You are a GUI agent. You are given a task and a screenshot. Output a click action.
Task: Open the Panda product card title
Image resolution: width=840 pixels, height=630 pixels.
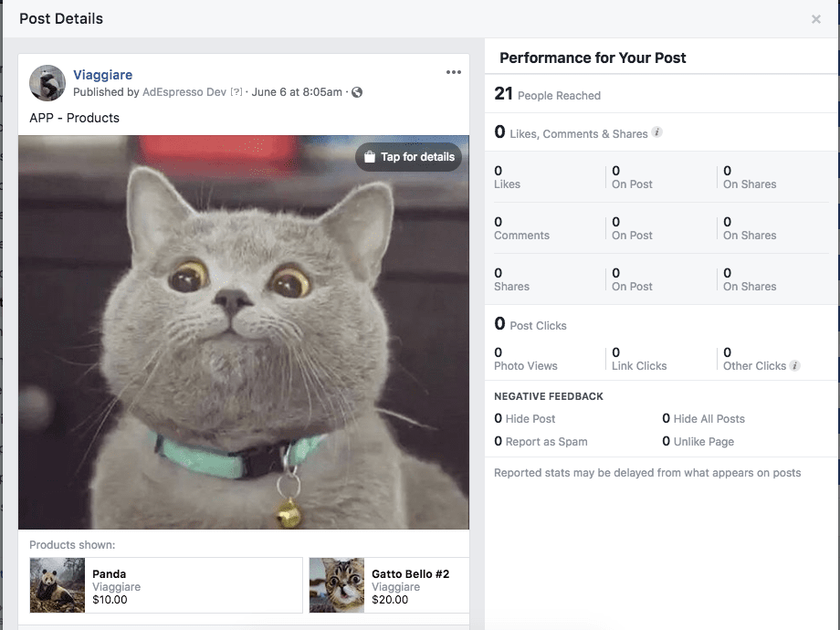coord(109,573)
